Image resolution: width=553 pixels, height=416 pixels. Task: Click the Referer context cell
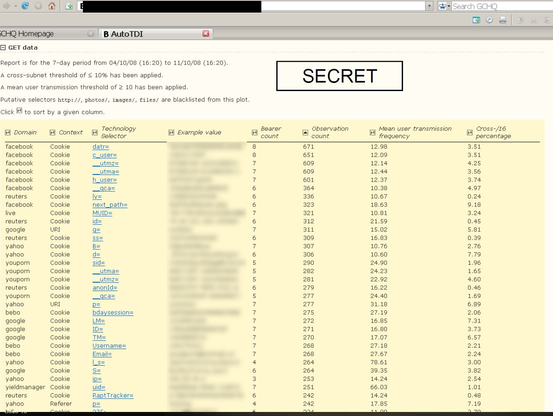coord(61,404)
